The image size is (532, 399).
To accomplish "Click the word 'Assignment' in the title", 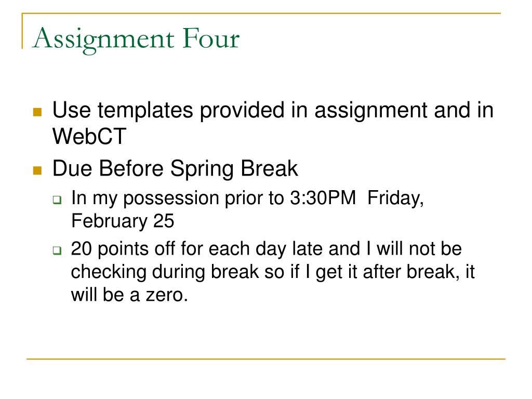I will pyautogui.click(x=103, y=41).
